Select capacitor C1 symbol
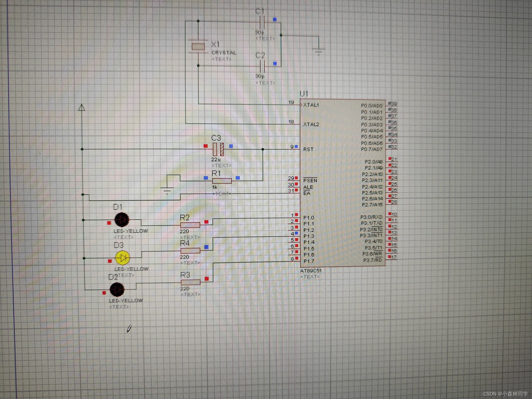Image resolution: width=532 pixels, height=399 pixels. [262, 22]
